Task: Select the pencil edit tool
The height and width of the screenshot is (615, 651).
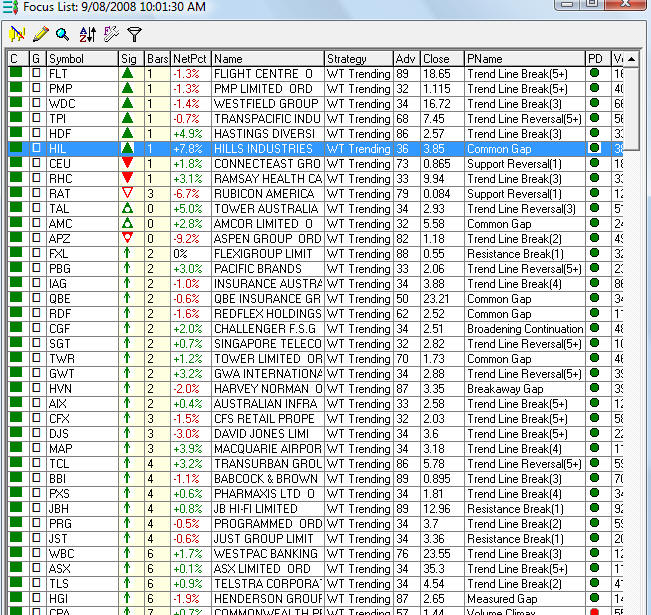Action: (x=40, y=34)
